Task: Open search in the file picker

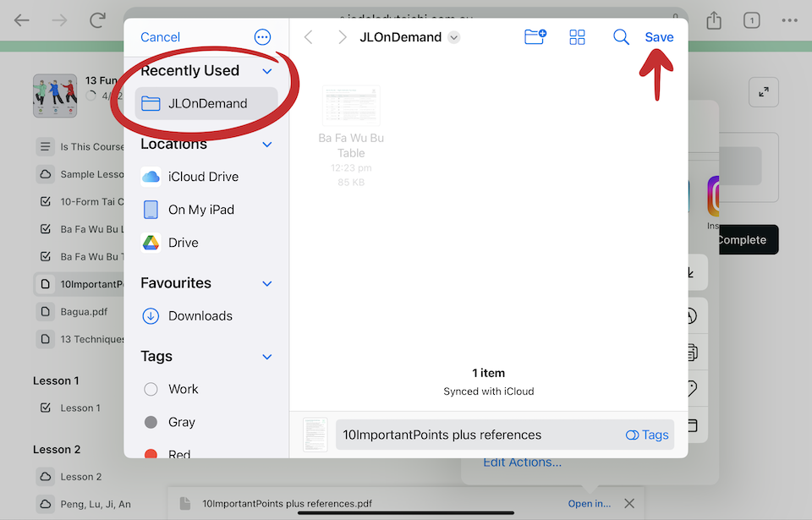Action: click(621, 37)
